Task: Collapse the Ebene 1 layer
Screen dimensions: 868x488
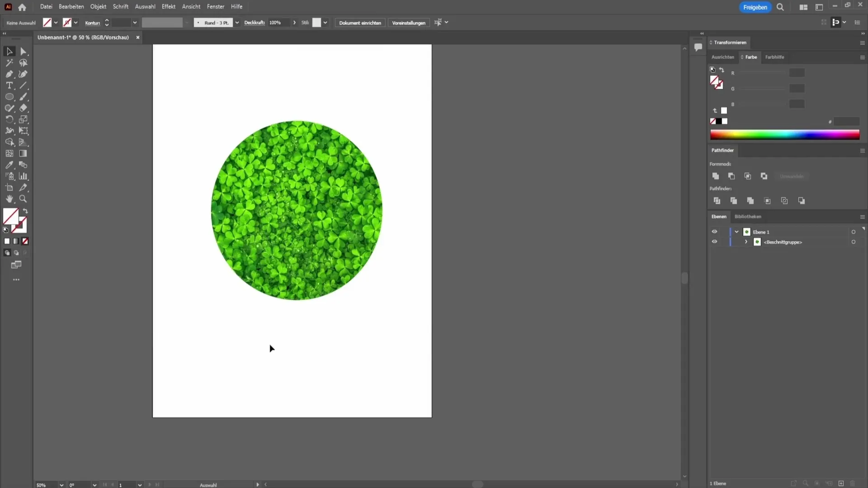Action: pyautogui.click(x=736, y=232)
